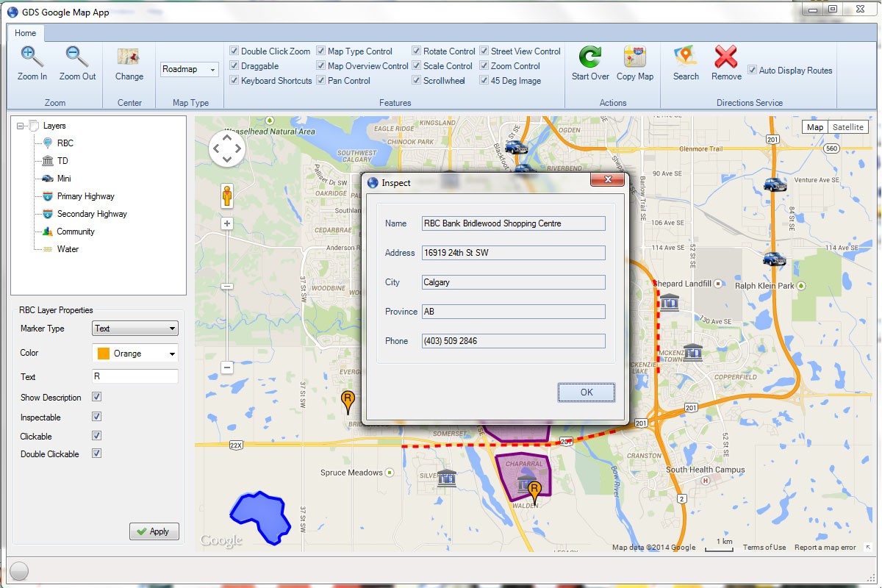
Task: Toggle Show Description checkbox
Action: tap(96, 397)
